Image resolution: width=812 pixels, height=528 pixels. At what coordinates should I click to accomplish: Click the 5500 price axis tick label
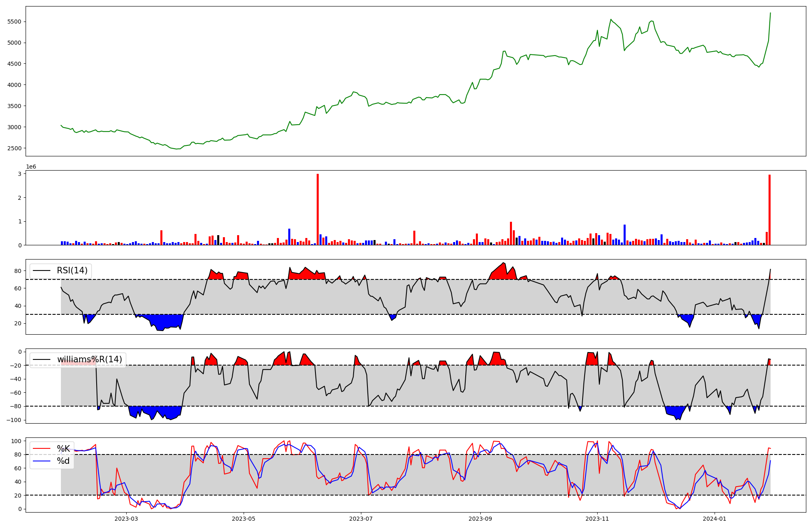click(15, 22)
